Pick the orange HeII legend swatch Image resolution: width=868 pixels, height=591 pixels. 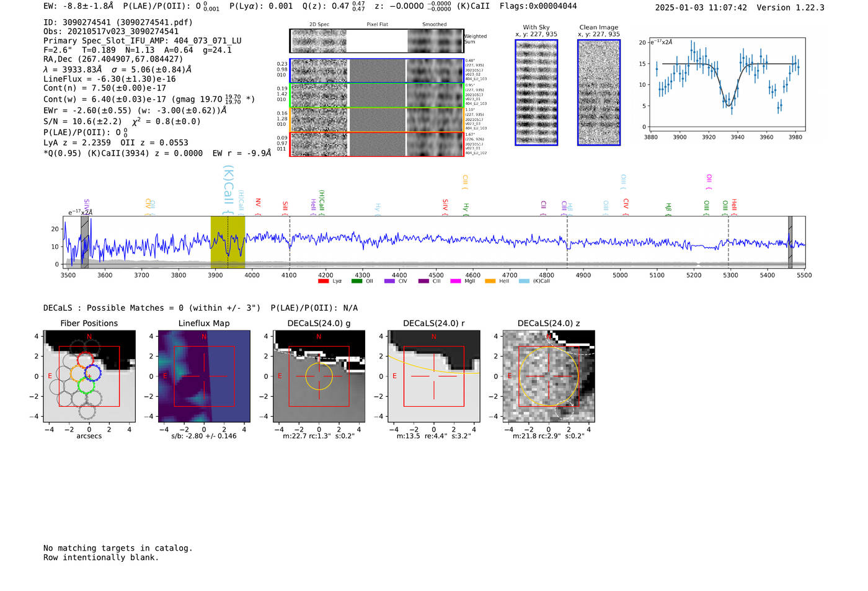490,282
